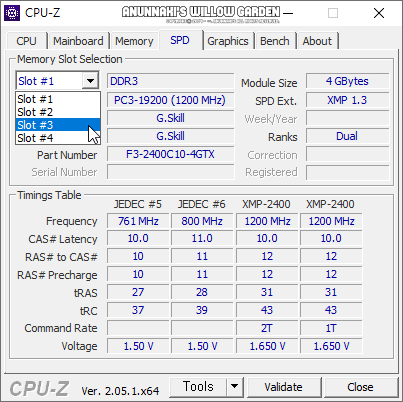Click the JEDEC #5 column header
The width and height of the screenshot is (403, 402).
pyautogui.click(x=138, y=204)
